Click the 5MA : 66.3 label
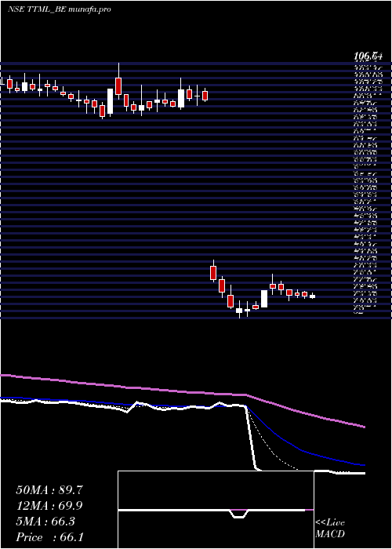This screenshot has width=392, height=549. (45, 522)
